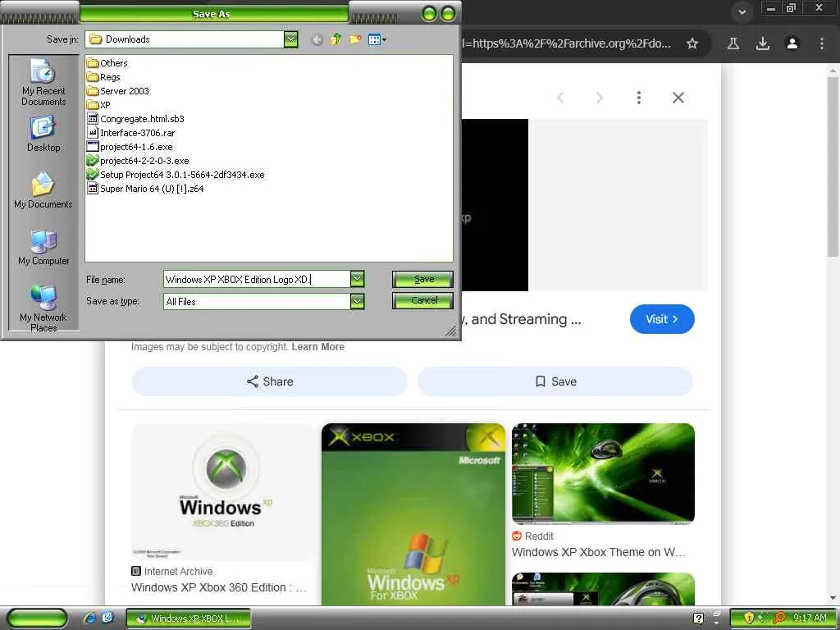Click the Share button
Image resolution: width=840 pixels, height=630 pixels.
269,381
